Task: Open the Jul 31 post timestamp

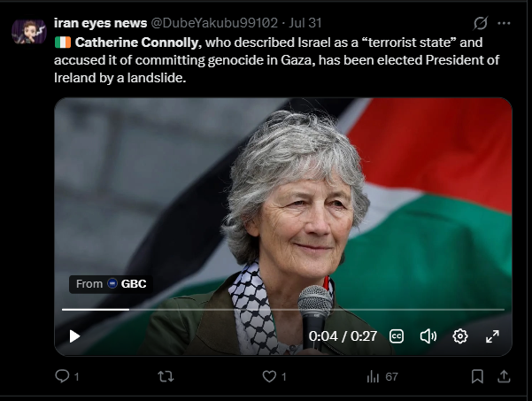Action: tap(305, 23)
